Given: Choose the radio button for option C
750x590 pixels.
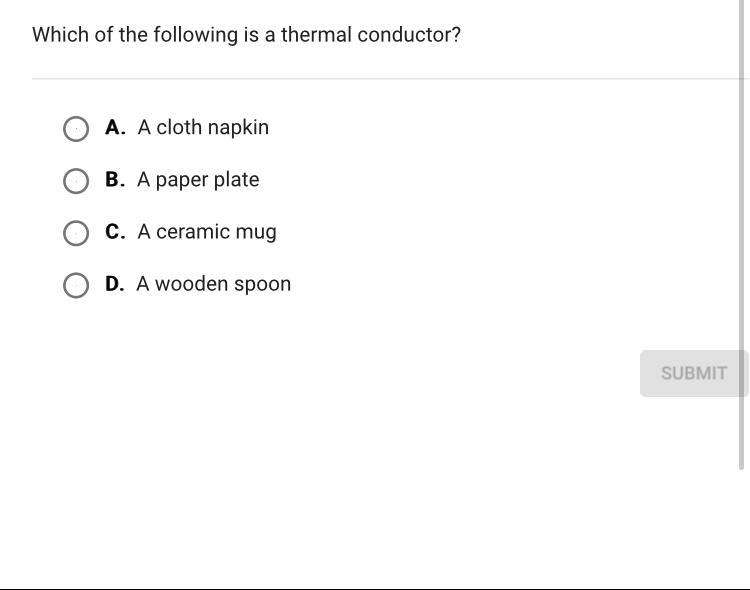Looking at the screenshot, I should (75, 233).
